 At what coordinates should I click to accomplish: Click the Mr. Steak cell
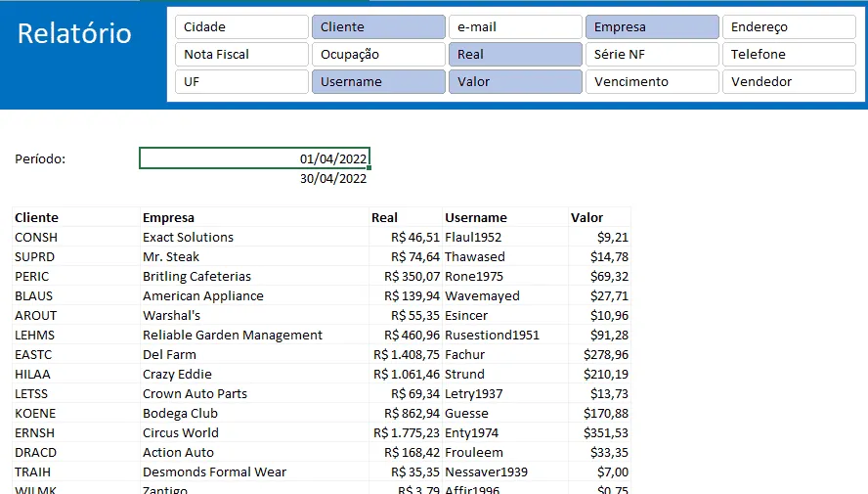pyautogui.click(x=255, y=257)
